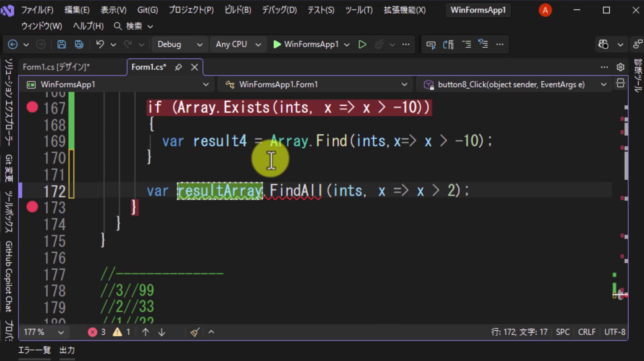
Task: Click the red error count indicator
Action: (97, 332)
